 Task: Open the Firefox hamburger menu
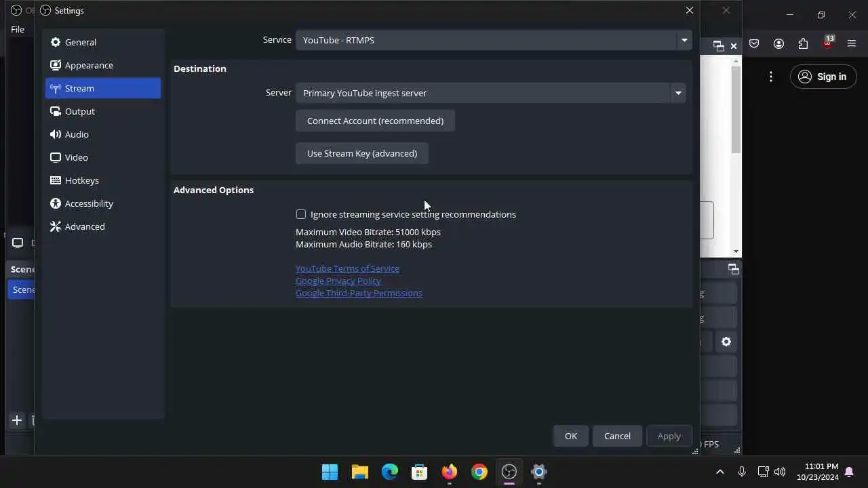pos(852,44)
